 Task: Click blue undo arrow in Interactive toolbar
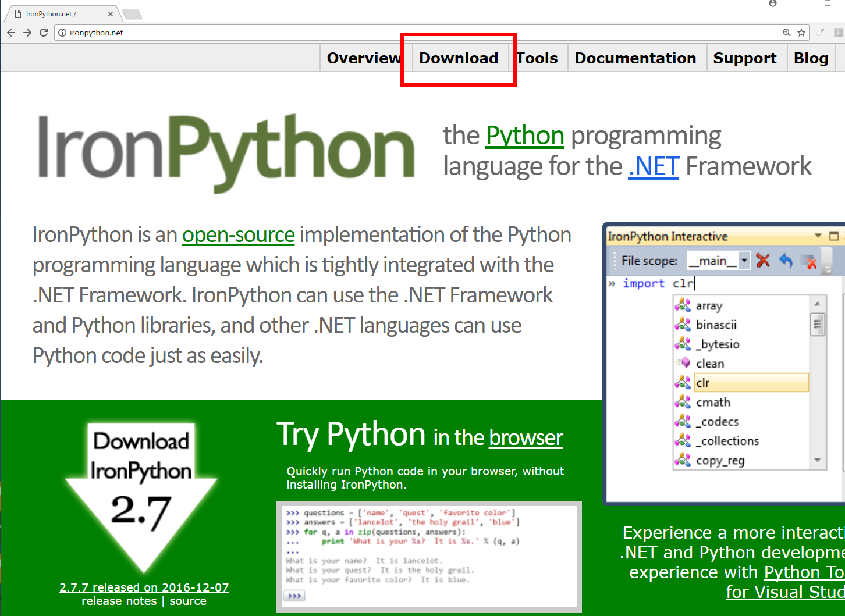[x=786, y=261]
